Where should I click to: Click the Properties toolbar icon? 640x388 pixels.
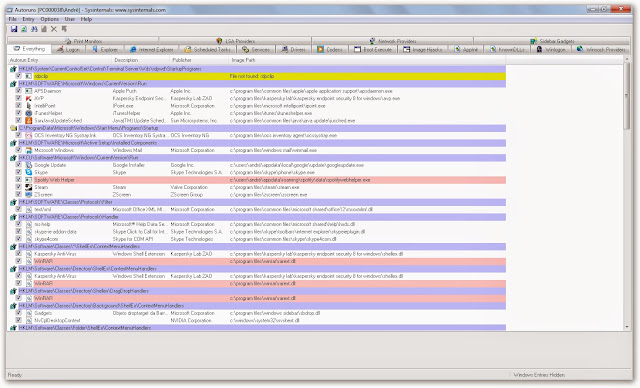click(44, 29)
